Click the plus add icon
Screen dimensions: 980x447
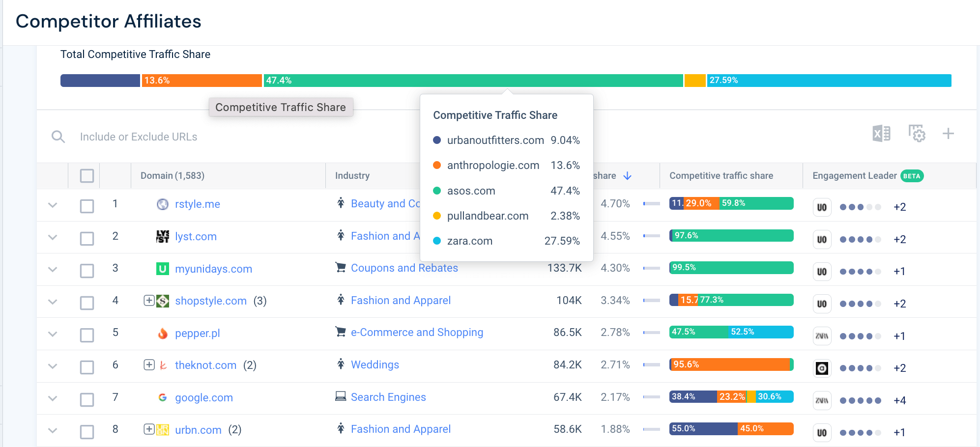point(948,133)
